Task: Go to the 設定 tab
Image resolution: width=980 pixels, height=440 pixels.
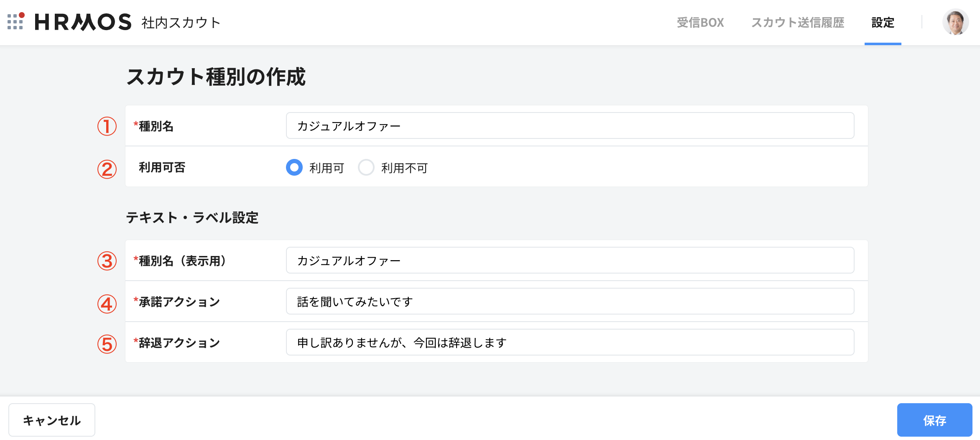Action: pos(883,23)
